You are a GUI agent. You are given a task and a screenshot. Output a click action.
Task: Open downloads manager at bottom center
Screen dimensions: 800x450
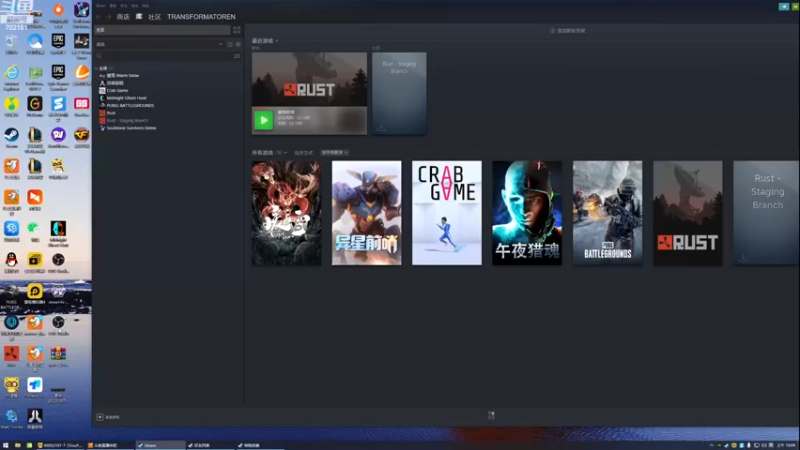(x=491, y=415)
